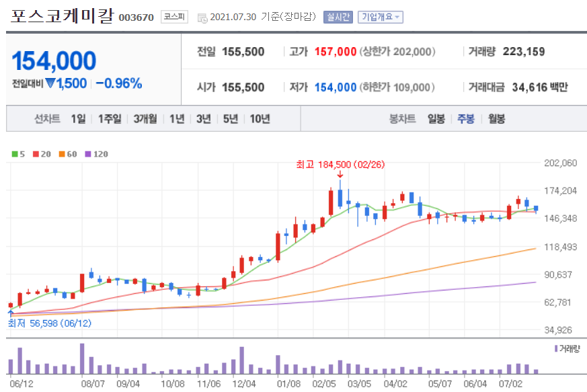This screenshot has height=392, width=587.
Task: Click the 174,204 price axis label
Action: click(560, 191)
